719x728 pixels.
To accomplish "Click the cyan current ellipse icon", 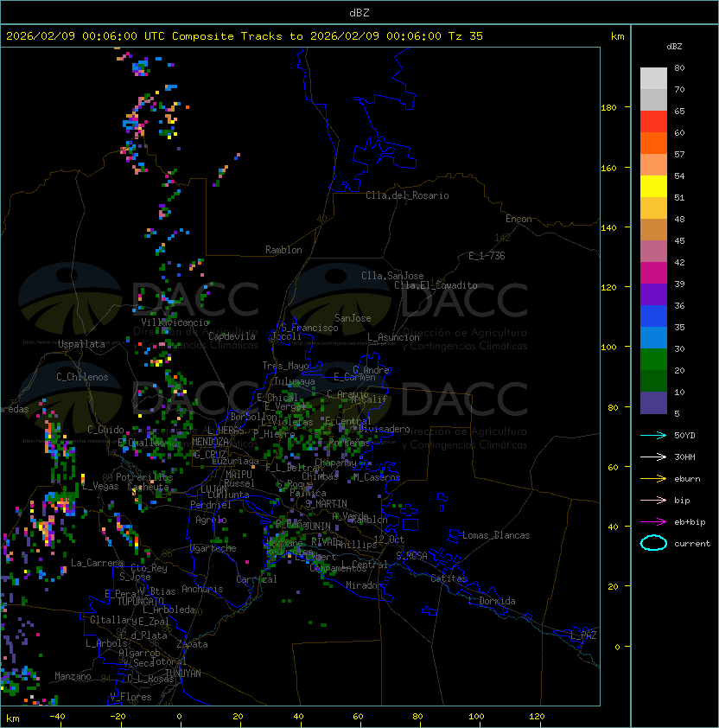I will click(x=653, y=543).
